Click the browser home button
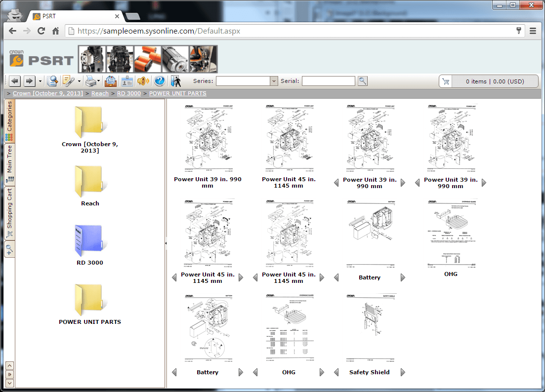Image resolution: width=545 pixels, height=392 pixels. point(56,31)
